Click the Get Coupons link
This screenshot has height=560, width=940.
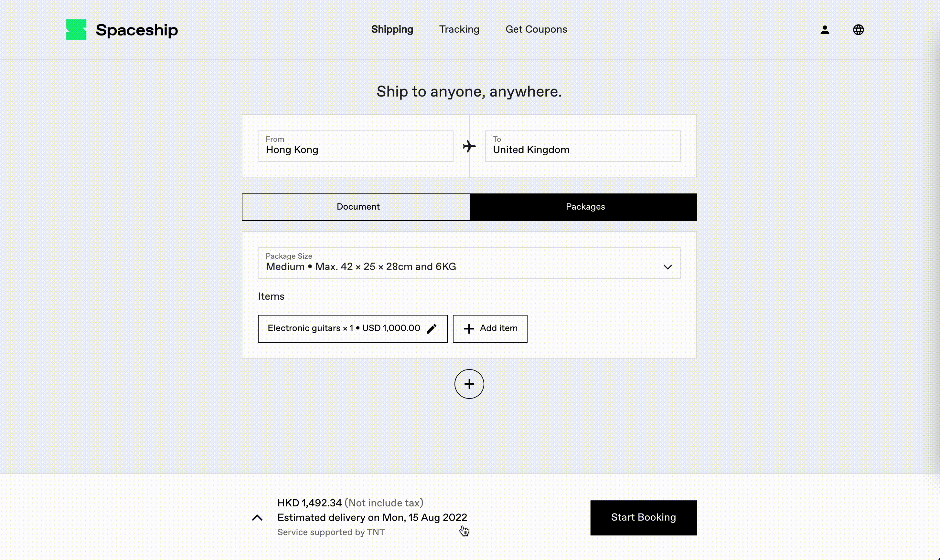coord(536,29)
